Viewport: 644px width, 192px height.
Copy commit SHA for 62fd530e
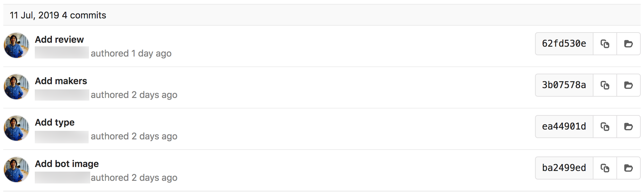click(605, 44)
